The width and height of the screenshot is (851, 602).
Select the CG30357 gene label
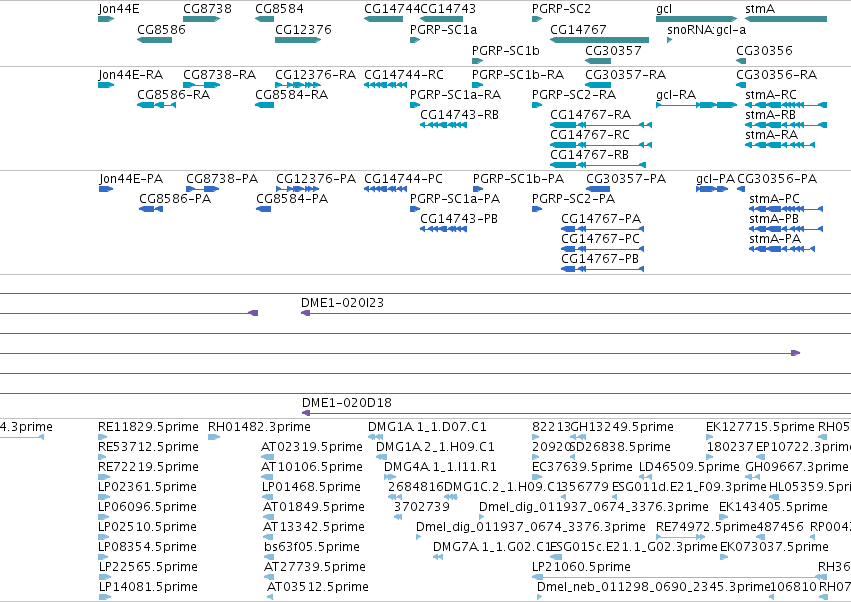click(x=613, y=50)
